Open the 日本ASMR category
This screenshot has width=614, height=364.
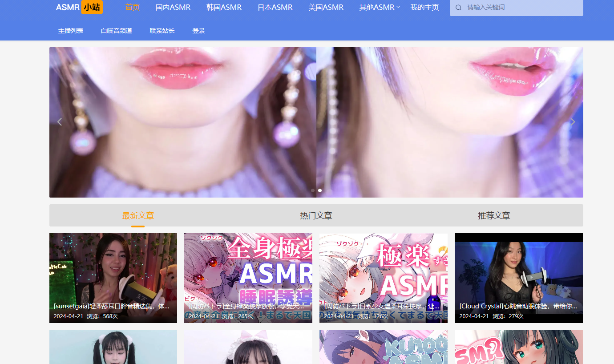pos(275,7)
